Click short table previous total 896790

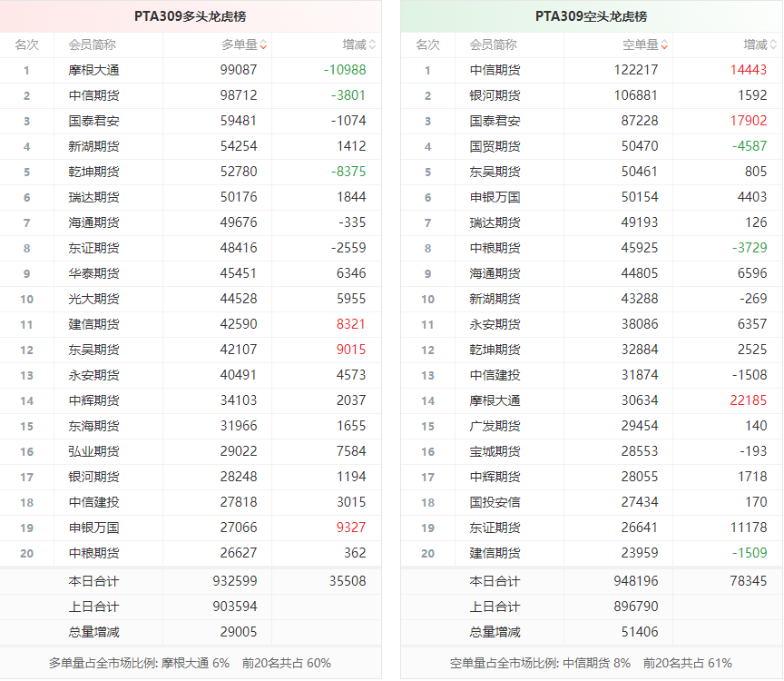coord(636,607)
